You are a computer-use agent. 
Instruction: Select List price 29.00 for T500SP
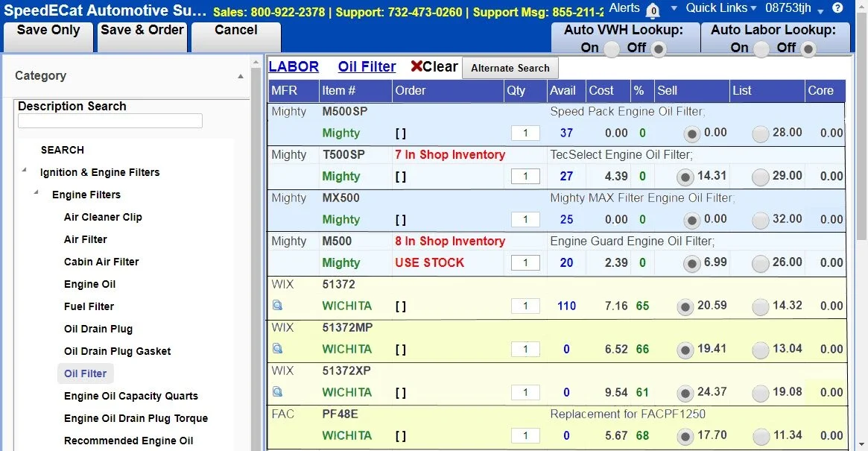pyautogui.click(x=760, y=177)
